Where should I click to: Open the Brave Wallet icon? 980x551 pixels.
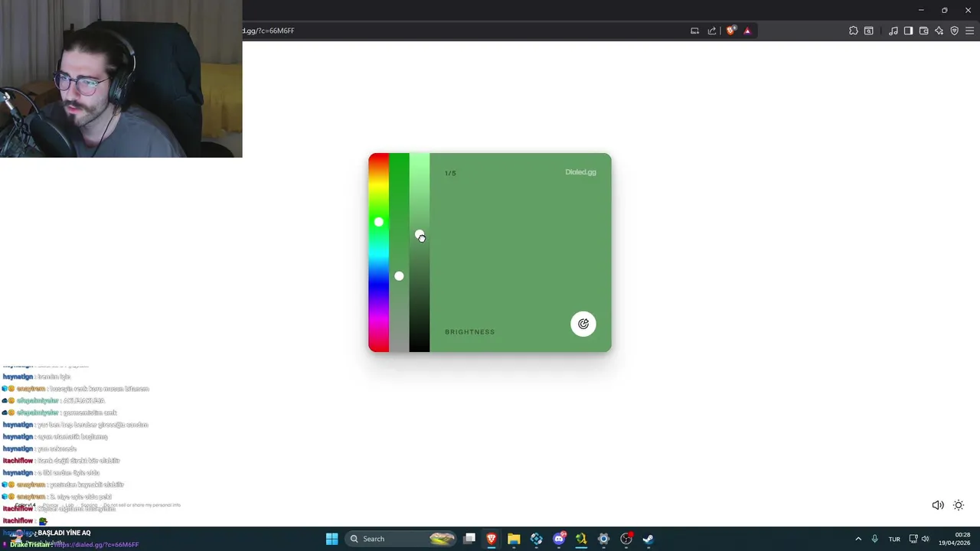923,31
